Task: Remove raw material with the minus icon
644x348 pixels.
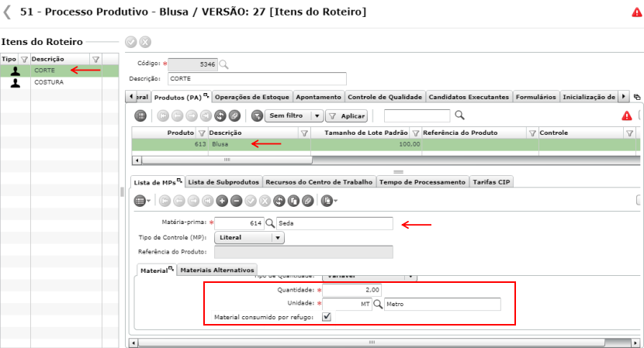Action: [236, 201]
